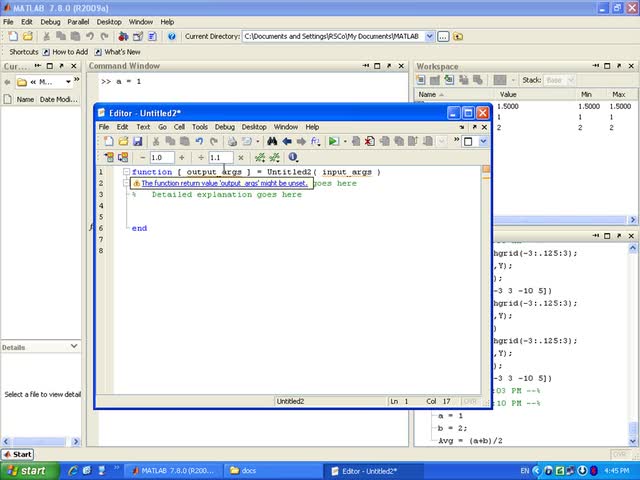Open MATLAB Help via blue question mark icon
This screenshot has width=640, height=480.
pos(171,36)
